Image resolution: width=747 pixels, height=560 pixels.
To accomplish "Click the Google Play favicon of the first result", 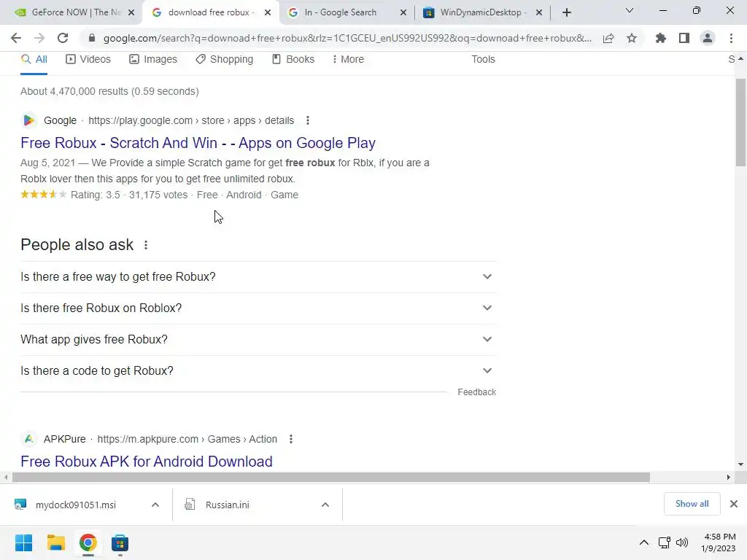I will coord(28,120).
